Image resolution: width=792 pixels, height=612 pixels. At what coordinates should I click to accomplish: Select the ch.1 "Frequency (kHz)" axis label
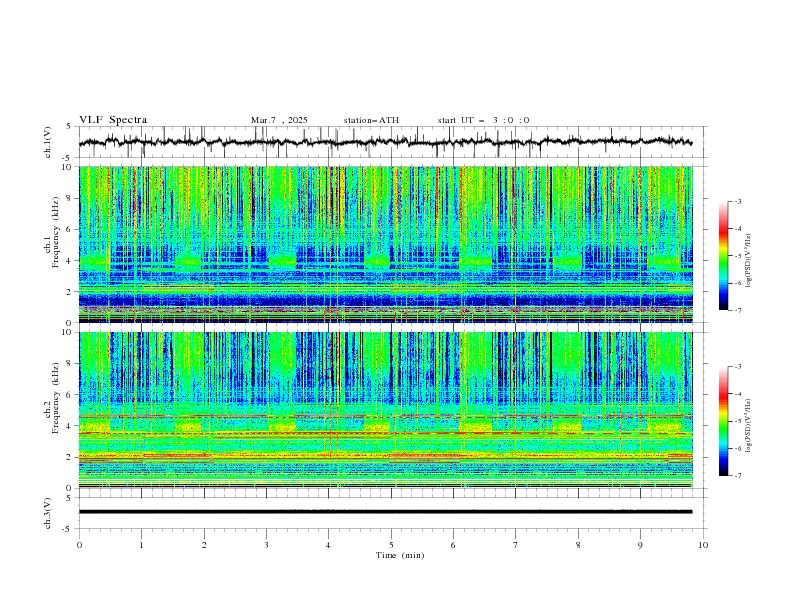[56, 231]
